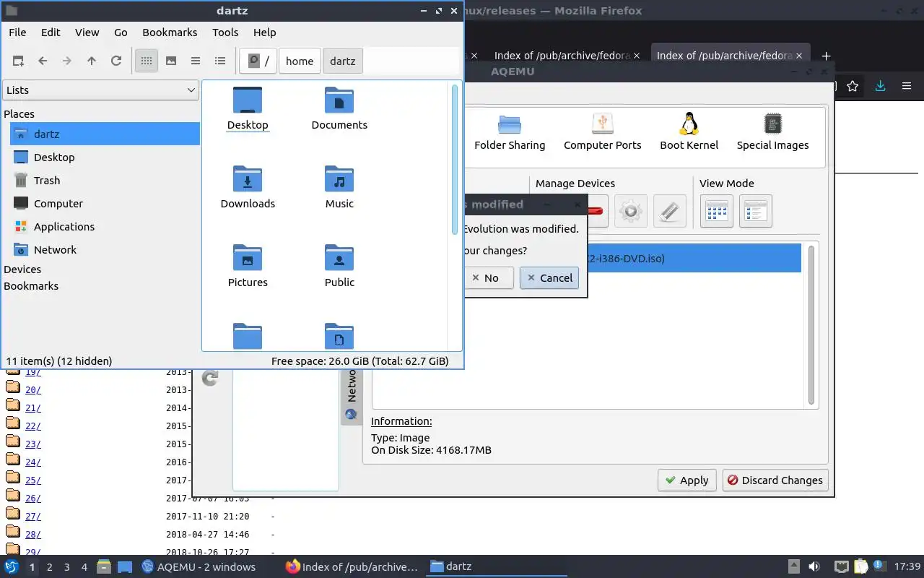Click the format device eraser button in AQEMU
The height and width of the screenshot is (578, 924).
tap(670, 212)
